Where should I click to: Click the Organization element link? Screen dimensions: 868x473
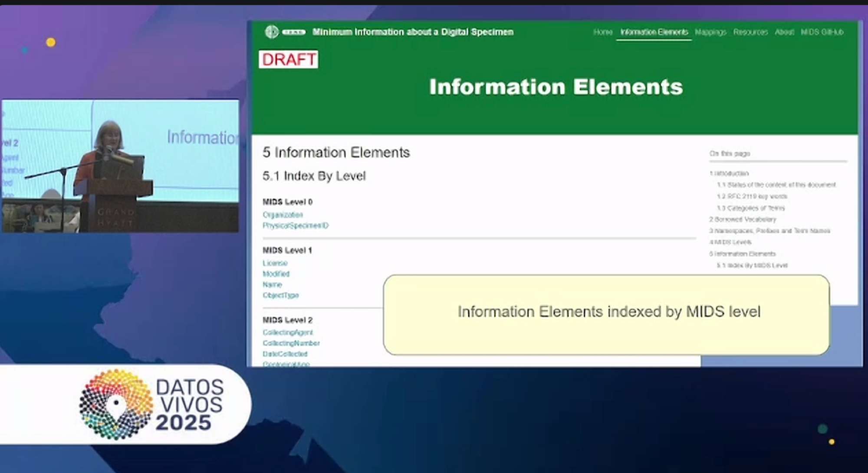coord(283,215)
